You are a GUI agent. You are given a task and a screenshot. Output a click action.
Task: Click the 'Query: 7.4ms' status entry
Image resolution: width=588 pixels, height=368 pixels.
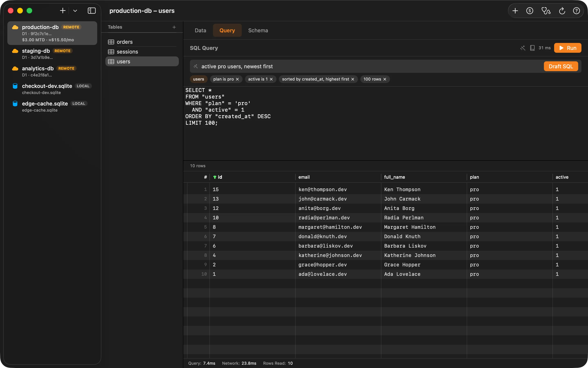coord(202,363)
